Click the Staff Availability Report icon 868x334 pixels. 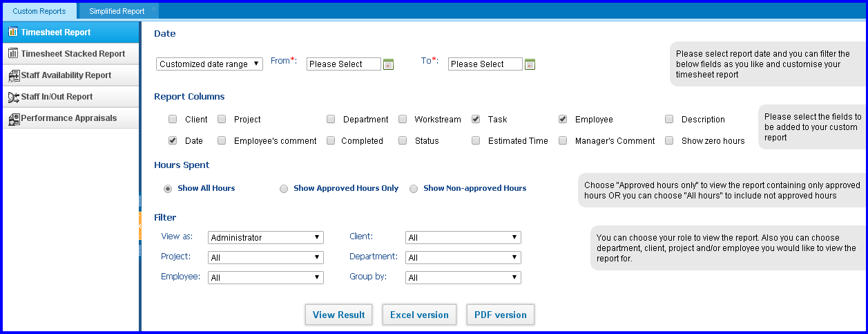(13, 75)
